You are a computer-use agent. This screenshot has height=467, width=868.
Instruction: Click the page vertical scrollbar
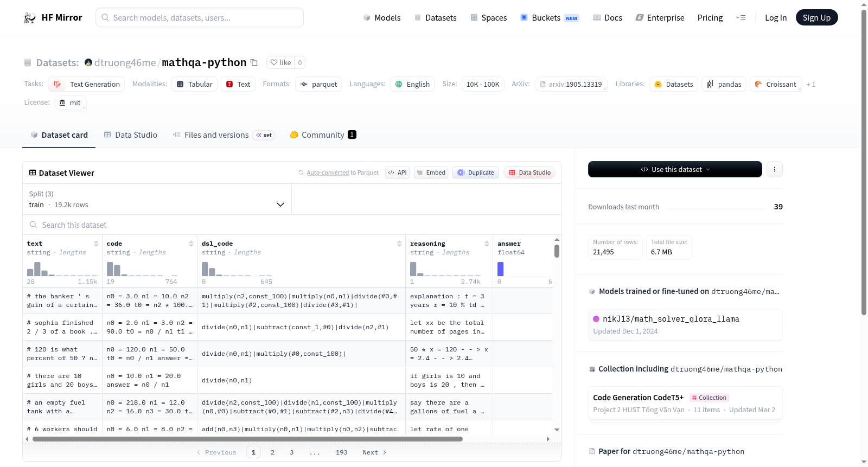(864, 163)
